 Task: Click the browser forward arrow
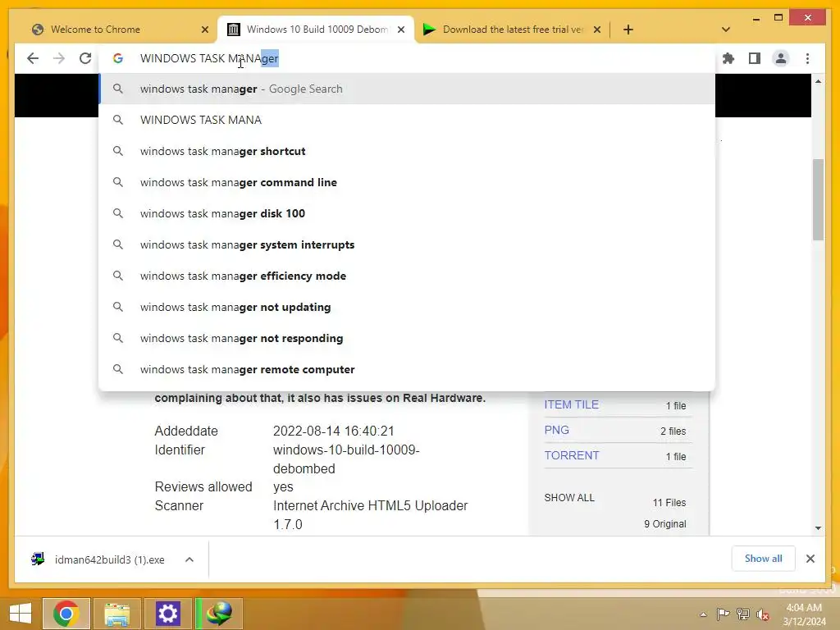[x=59, y=58]
